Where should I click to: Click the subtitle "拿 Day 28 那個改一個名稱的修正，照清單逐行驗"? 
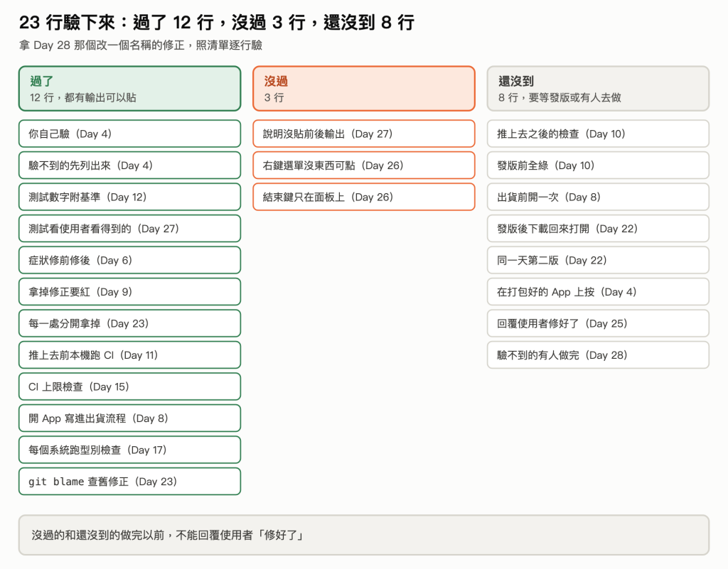pos(141,45)
